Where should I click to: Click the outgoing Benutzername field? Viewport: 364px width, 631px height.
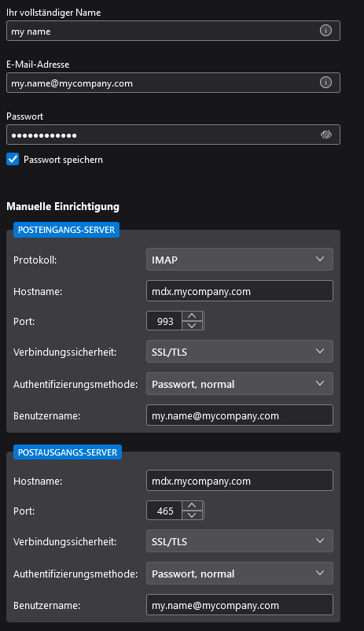(x=240, y=605)
